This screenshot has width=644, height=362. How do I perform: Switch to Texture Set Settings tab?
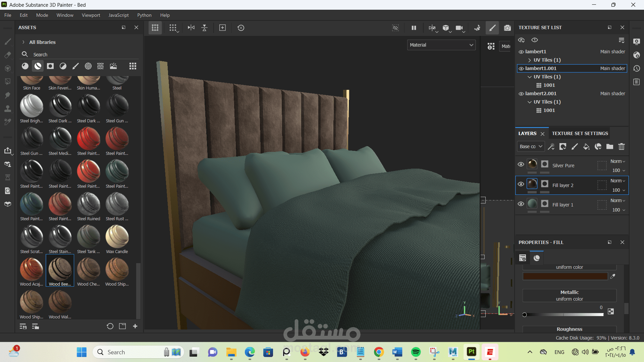[x=580, y=133]
